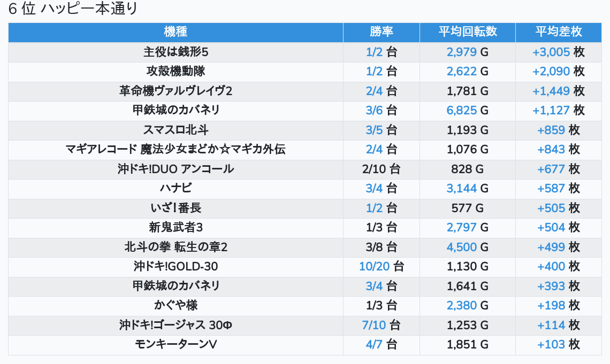The width and height of the screenshot is (610, 364).
Task: Click the 攻殻機動隊 machine name
Action: click(x=176, y=72)
